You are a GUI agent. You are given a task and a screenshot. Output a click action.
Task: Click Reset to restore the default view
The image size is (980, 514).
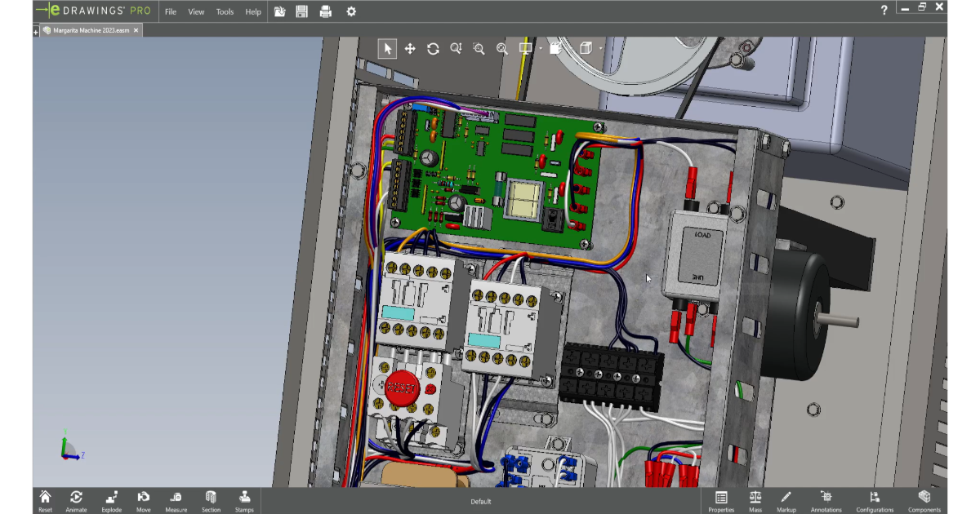pyautogui.click(x=45, y=499)
